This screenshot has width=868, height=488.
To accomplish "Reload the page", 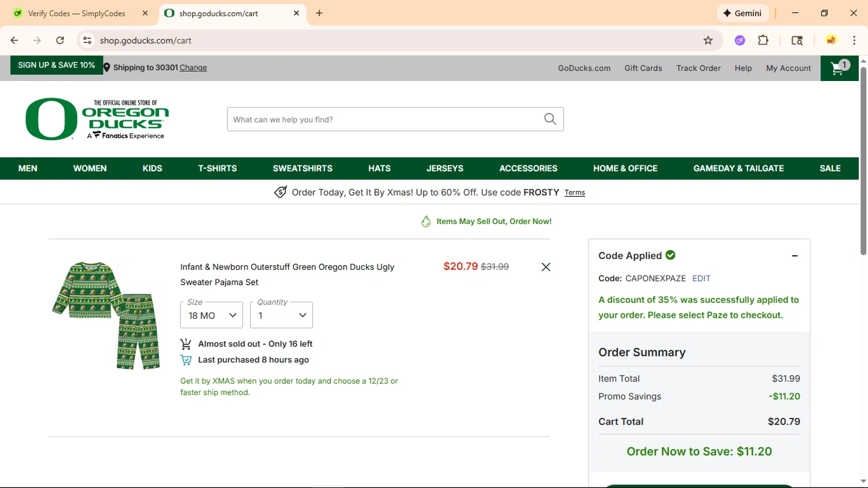I will (x=60, y=40).
